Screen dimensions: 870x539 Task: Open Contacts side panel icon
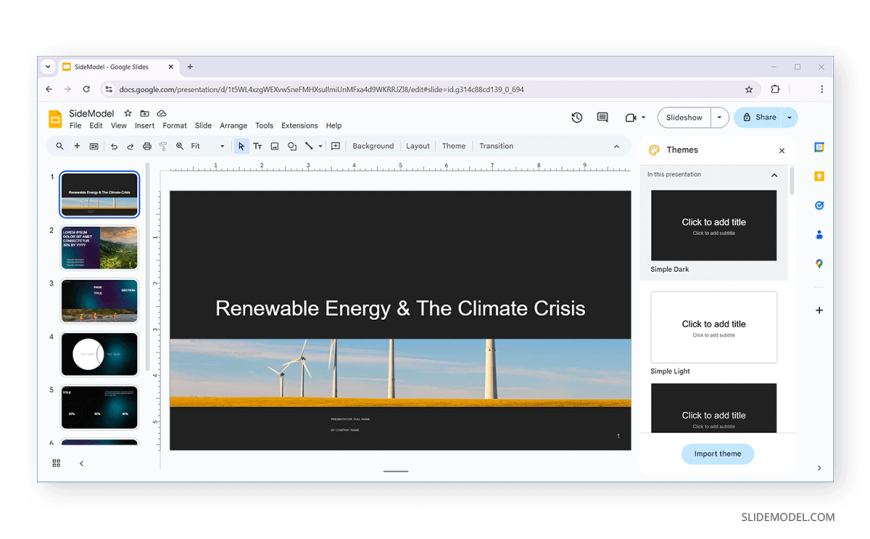(x=819, y=235)
